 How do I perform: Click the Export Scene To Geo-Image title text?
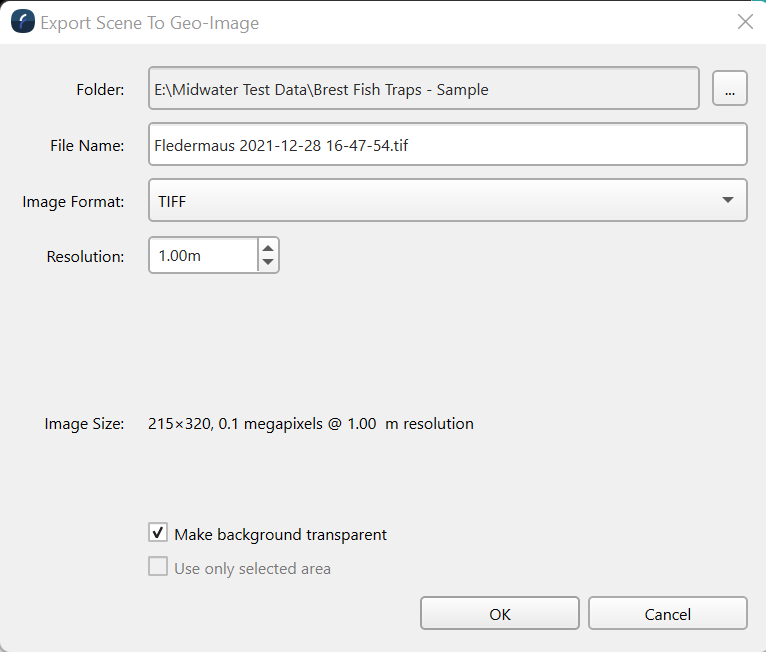coord(150,23)
